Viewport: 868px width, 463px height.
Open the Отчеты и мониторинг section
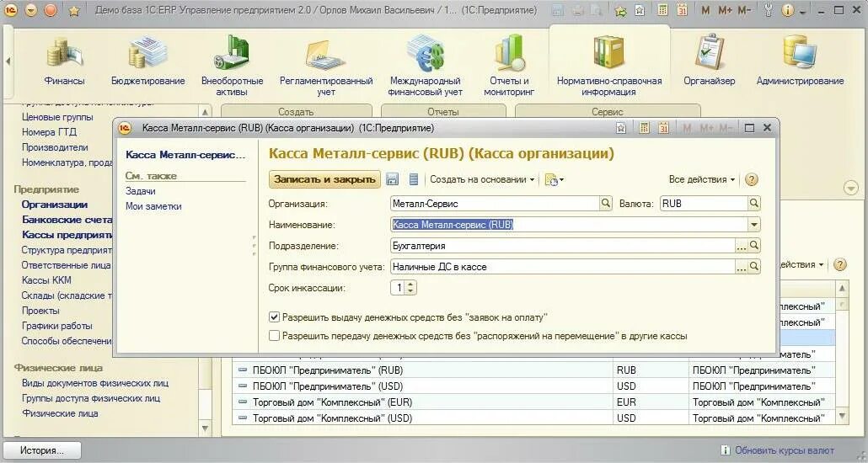coord(509,66)
